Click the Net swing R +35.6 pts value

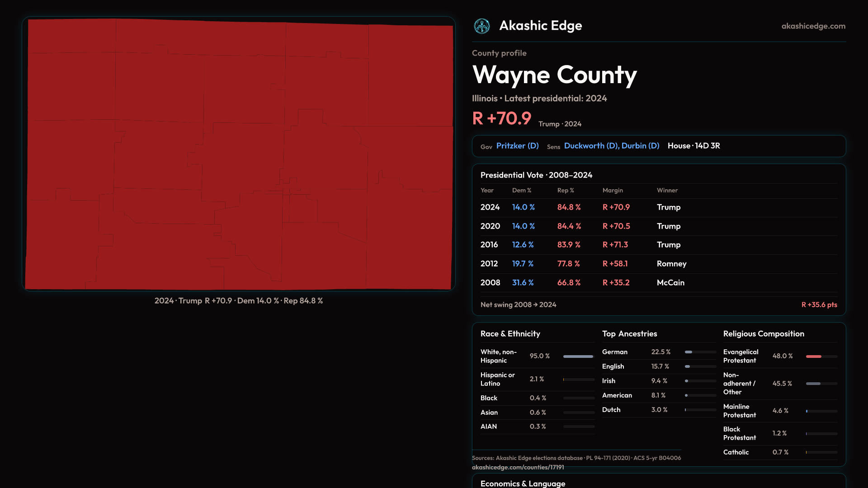pyautogui.click(x=819, y=305)
